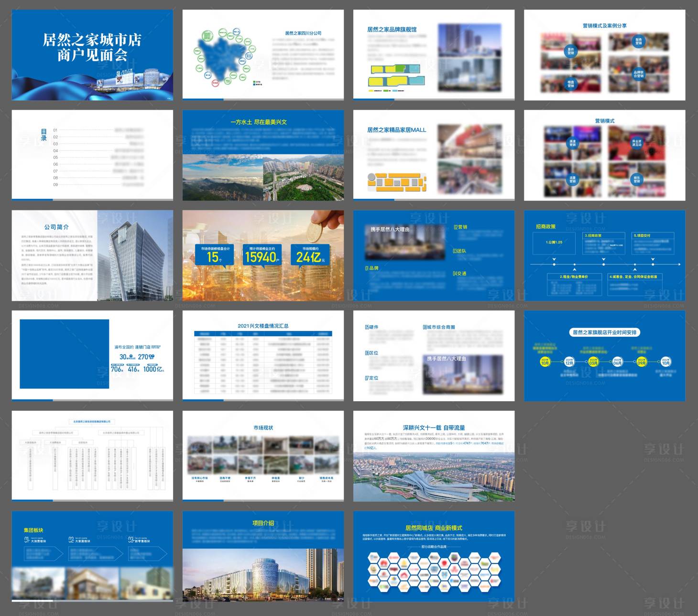Click the 品牌联合营销 circle badge
The height and width of the screenshot is (616, 698).
pyautogui.click(x=638, y=74)
